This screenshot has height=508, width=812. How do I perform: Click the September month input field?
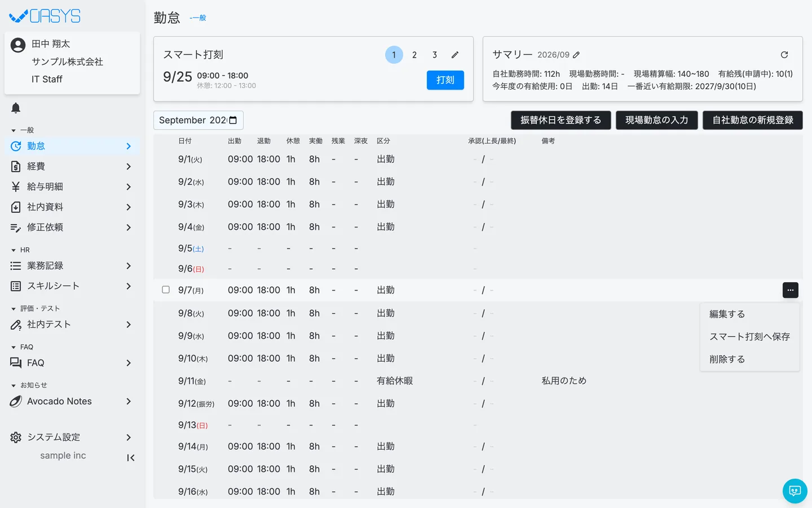pos(198,120)
